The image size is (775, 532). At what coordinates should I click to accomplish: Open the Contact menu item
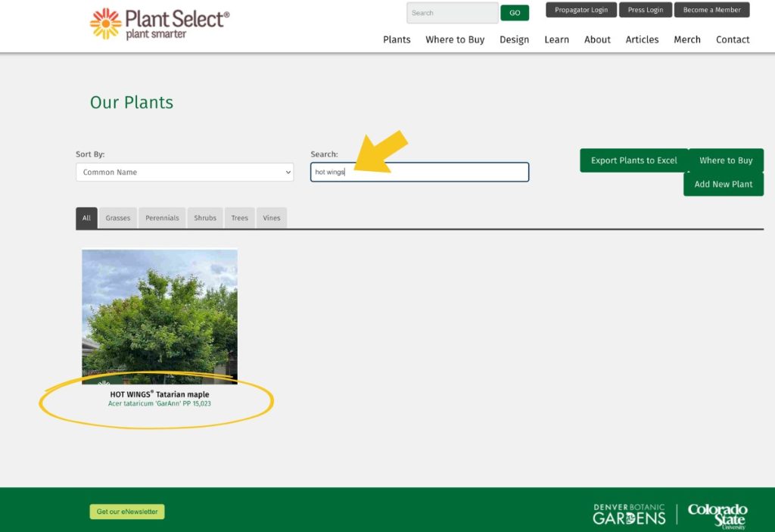coord(732,39)
